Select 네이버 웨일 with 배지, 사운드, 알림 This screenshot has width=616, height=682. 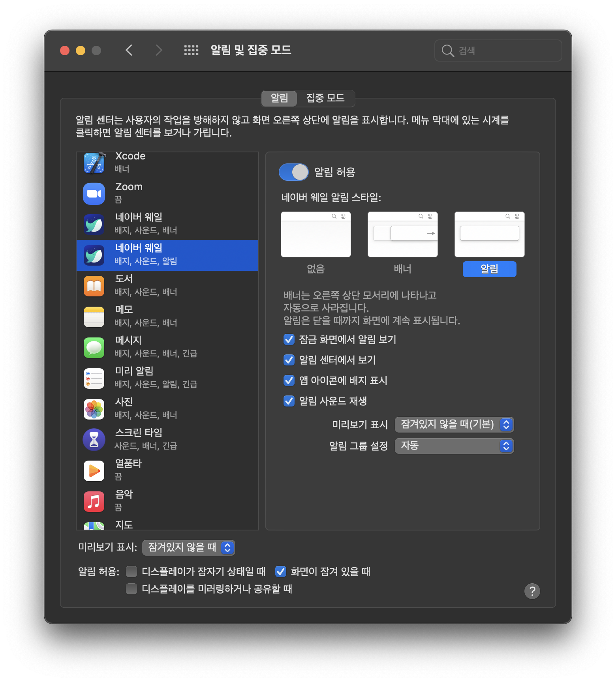(167, 255)
